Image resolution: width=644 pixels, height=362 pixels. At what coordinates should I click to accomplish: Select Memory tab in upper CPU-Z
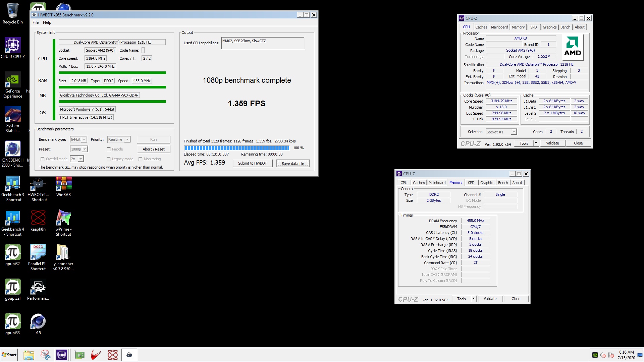[x=518, y=27]
